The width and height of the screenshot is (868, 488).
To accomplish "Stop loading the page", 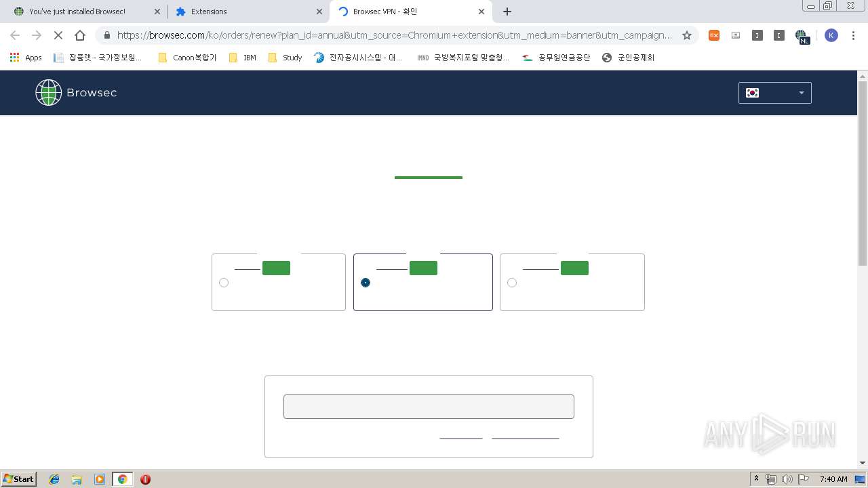I will click(x=58, y=35).
